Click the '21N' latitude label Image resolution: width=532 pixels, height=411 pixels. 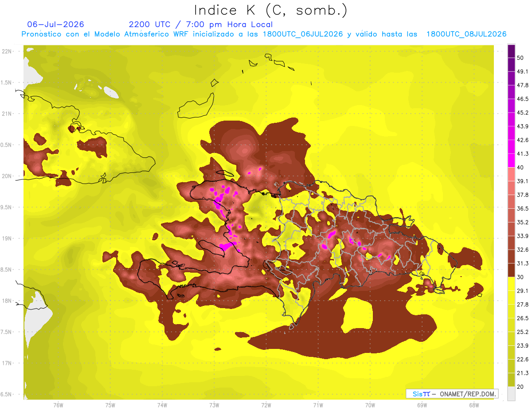tap(7, 114)
